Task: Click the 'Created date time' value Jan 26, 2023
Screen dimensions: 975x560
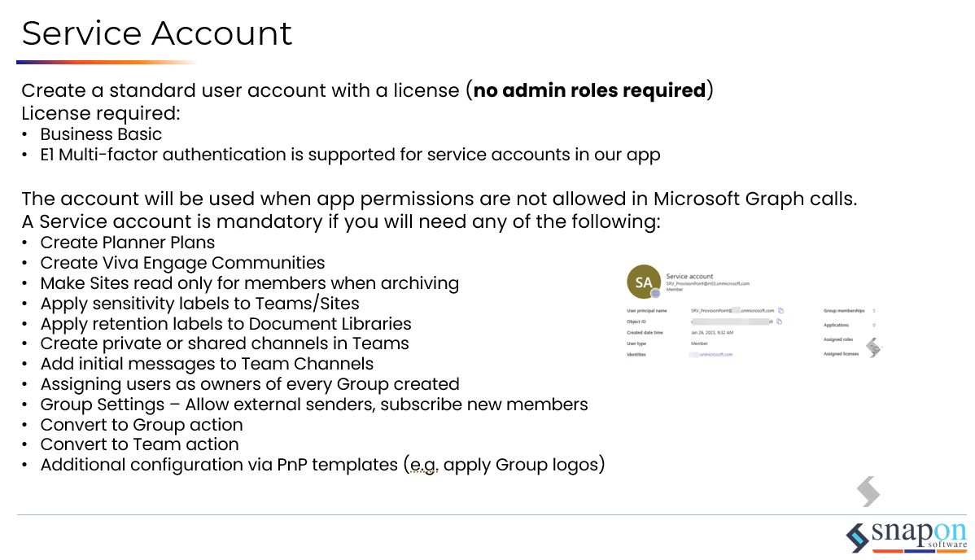Action: [x=712, y=333]
